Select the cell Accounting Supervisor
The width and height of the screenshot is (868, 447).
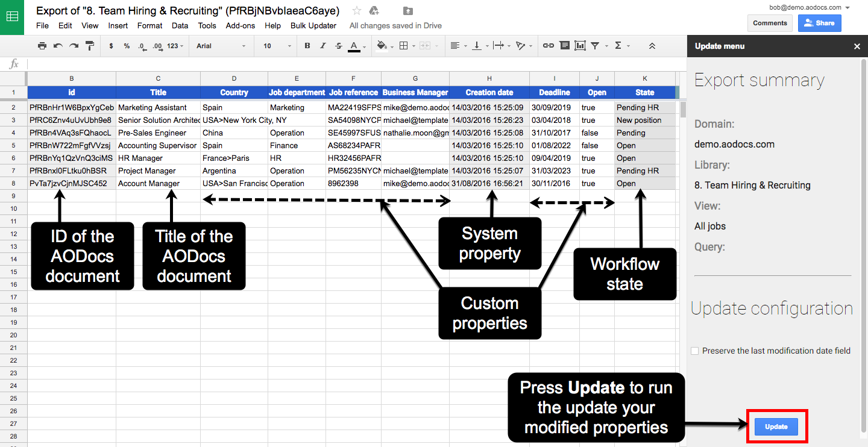(x=158, y=145)
